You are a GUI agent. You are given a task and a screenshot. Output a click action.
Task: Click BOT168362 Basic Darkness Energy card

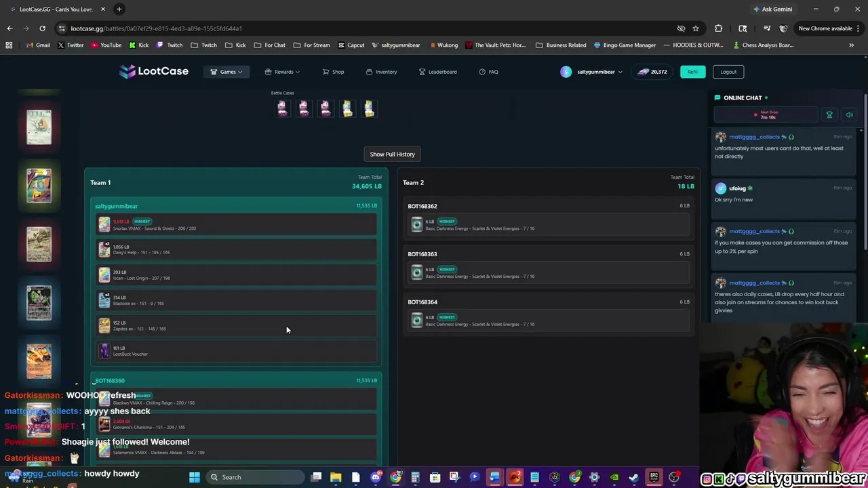click(548, 225)
